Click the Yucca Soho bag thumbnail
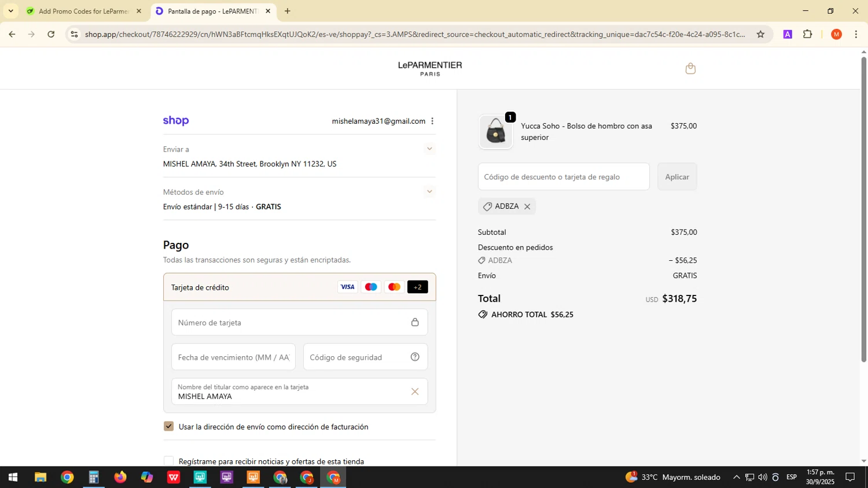Screen dimensions: 868x488 coord(495,131)
